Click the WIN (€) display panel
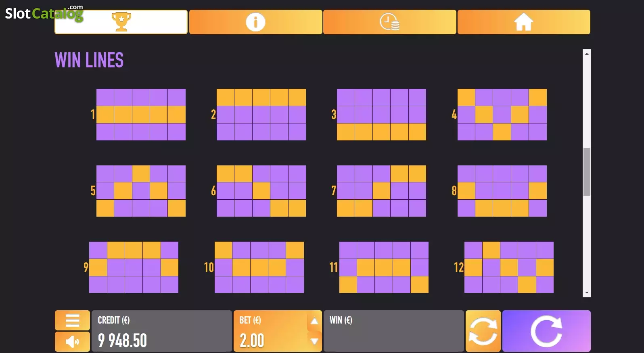This screenshot has width=644, height=353. [x=393, y=331]
